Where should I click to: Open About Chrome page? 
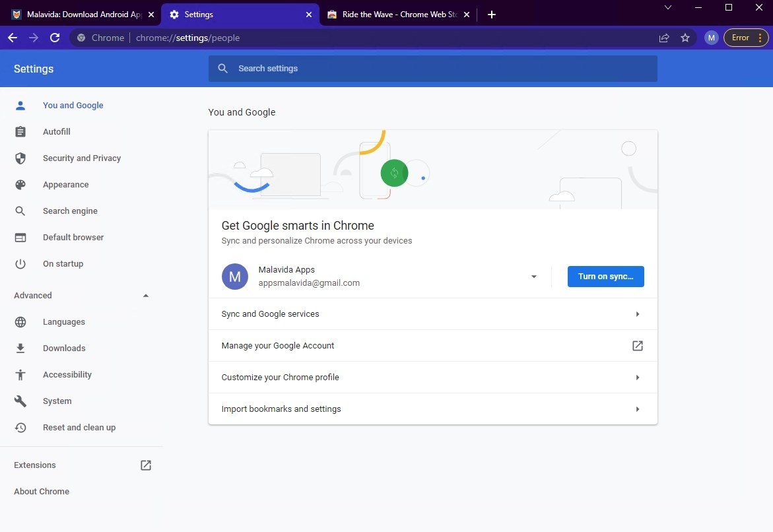pyautogui.click(x=42, y=492)
